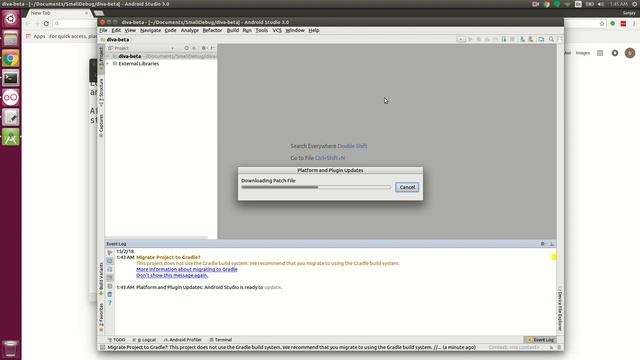640x360 pixels.
Task: Select External Libraries in project tree
Action: point(138,64)
